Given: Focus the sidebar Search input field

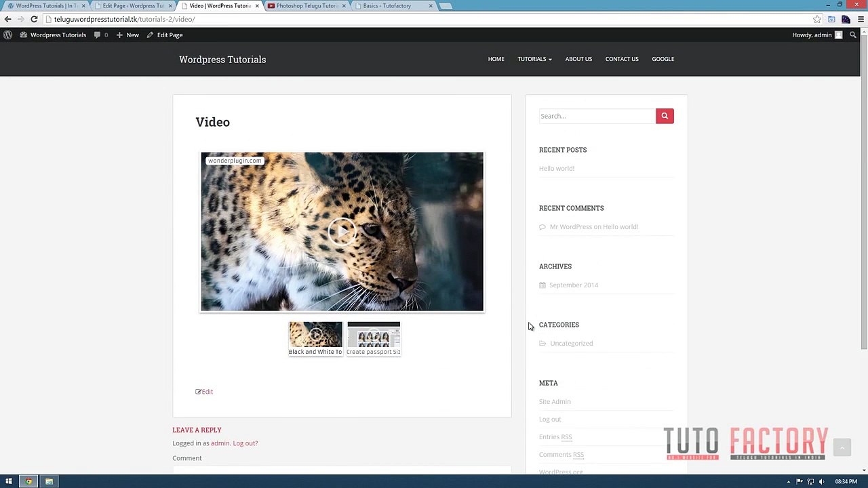Looking at the screenshot, I should [597, 116].
